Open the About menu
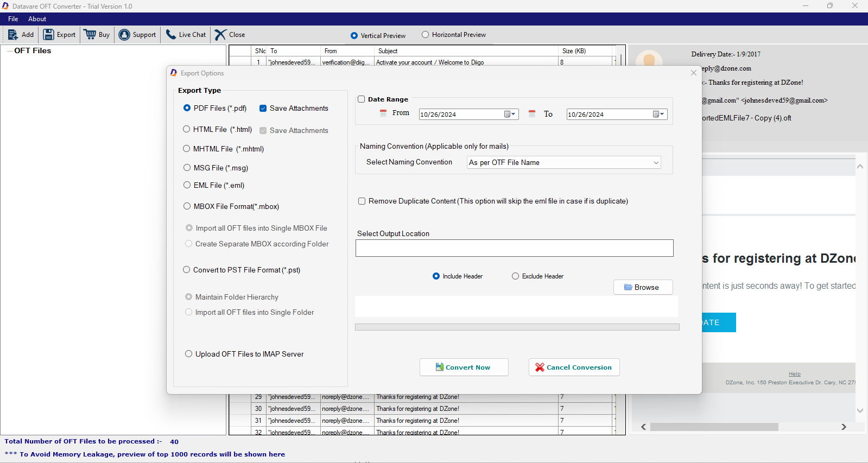The height and width of the screenshot is (463, 868). coord(37,19)
